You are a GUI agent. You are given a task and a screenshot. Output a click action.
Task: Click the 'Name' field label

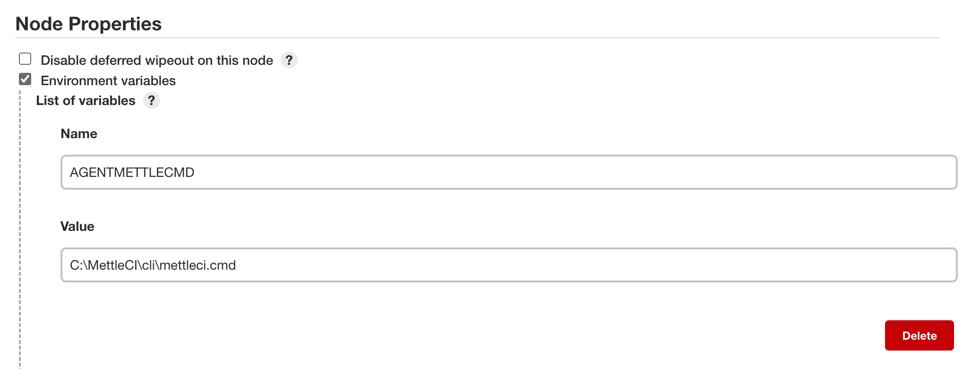click(79, 134)
